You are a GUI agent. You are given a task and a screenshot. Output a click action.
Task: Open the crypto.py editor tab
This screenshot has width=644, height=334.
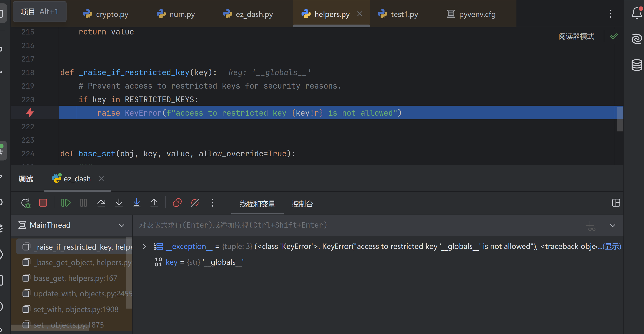(106, 14)
